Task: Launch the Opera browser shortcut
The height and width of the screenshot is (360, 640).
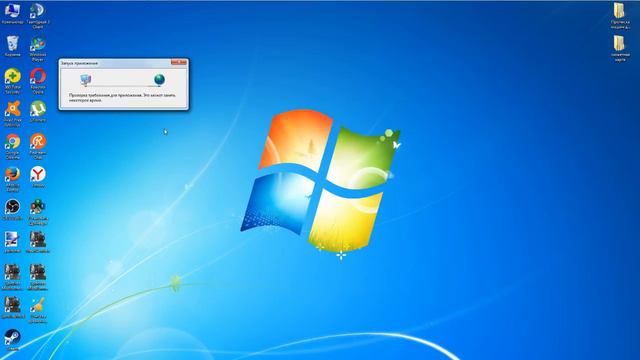Action: click(x=38, y=81)
